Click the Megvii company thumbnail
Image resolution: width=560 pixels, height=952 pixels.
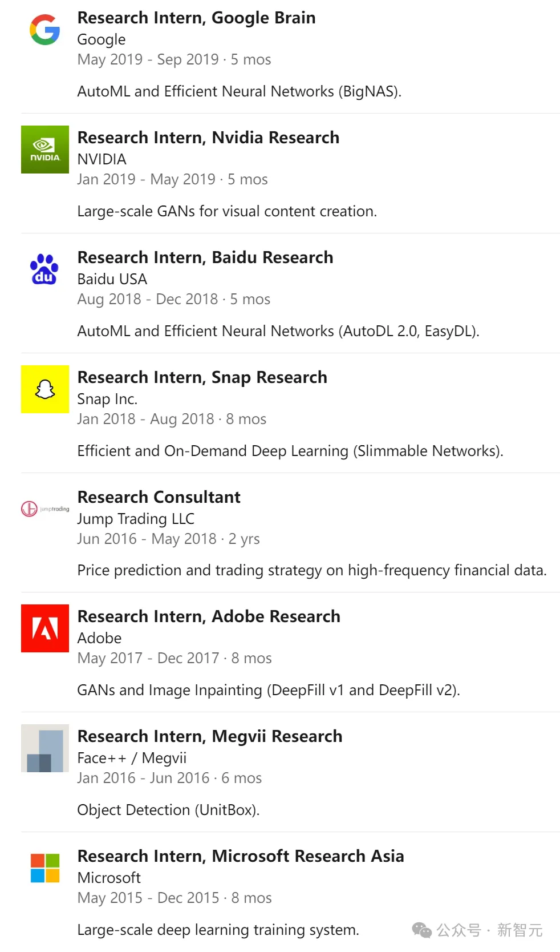tap(44, 748)
